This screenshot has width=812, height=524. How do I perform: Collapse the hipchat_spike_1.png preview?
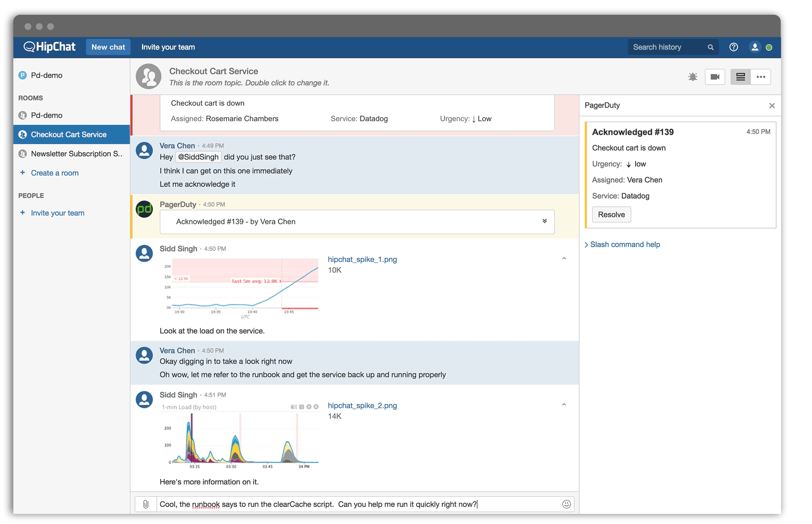point(564,259)
